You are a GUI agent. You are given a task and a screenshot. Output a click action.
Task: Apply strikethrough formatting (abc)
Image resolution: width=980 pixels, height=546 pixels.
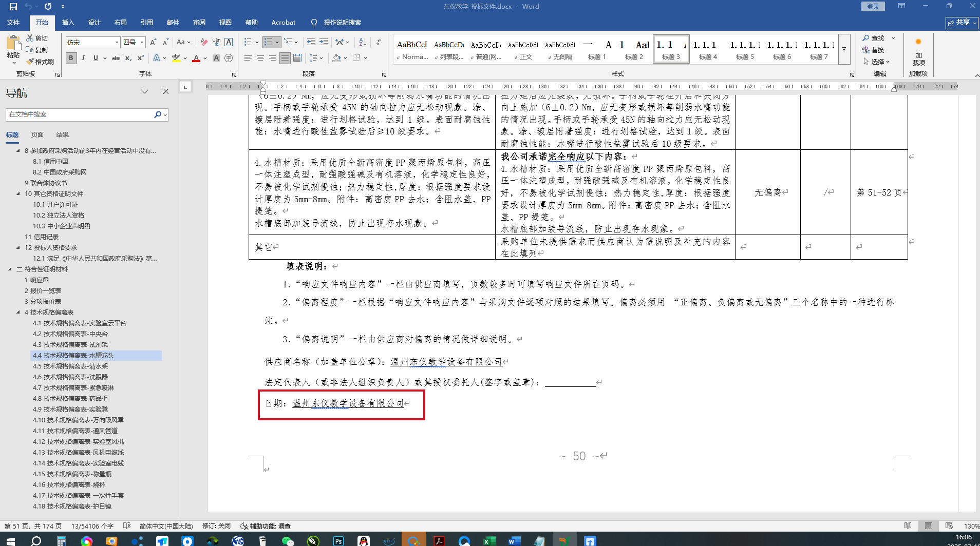click(x=116, y=58)
